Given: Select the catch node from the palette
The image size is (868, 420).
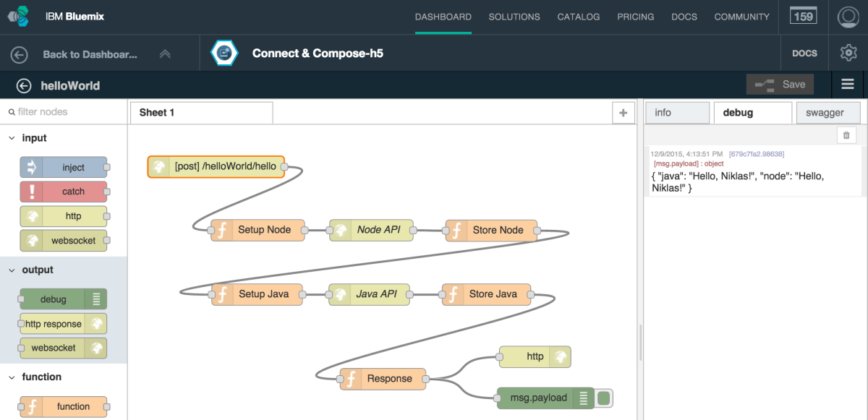Looking at the screenshot, I should (64, 192).
